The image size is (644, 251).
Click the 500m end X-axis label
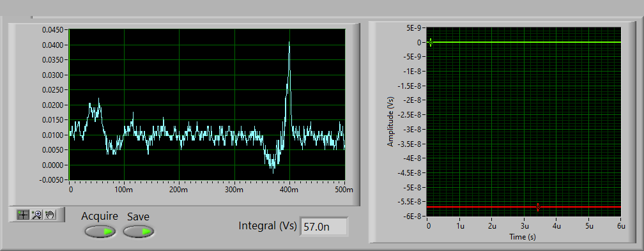pos(344,190)
